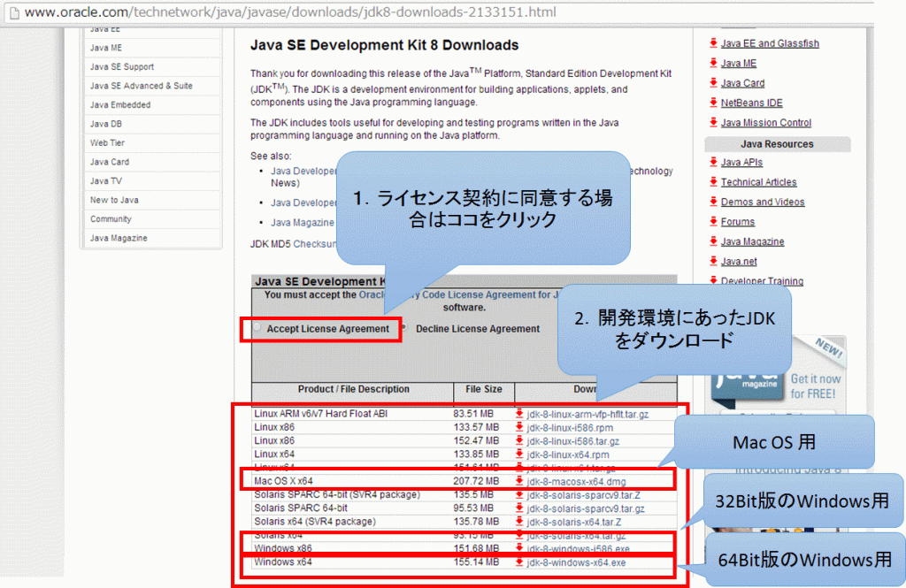Click the jdk-8-linux-arm-vfp-hflt.tar.gz download link
Image resolution: width=906 pixels, height=588 pixels.
586,414
